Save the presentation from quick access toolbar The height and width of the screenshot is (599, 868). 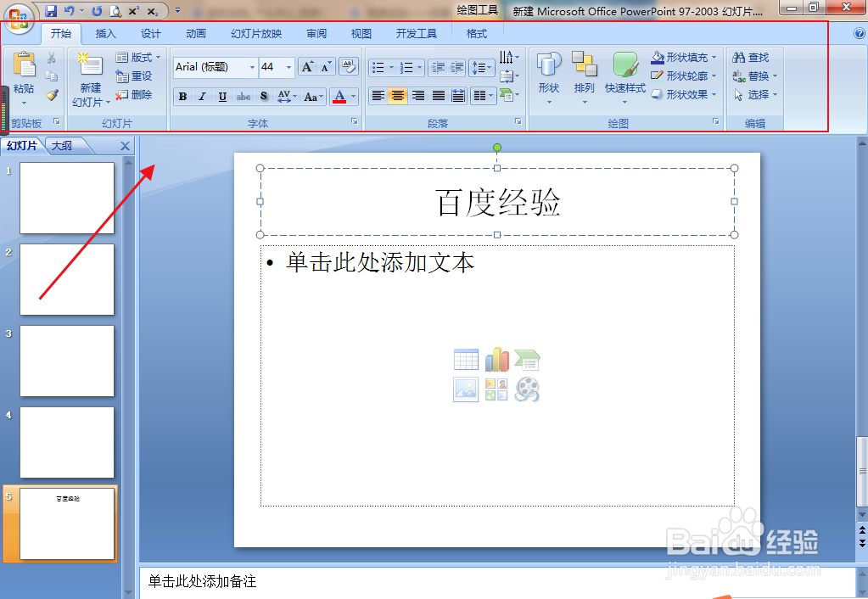click(x=51, y=10)
